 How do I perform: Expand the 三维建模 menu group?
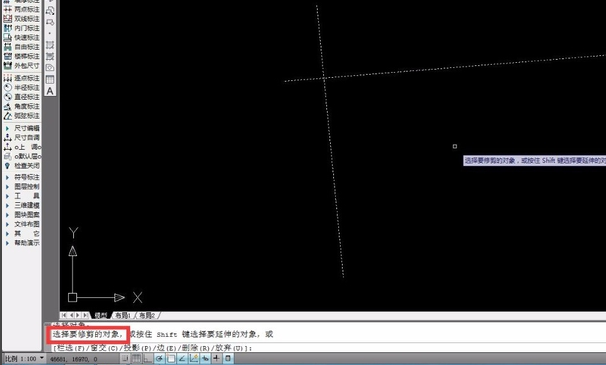[22, 205]
